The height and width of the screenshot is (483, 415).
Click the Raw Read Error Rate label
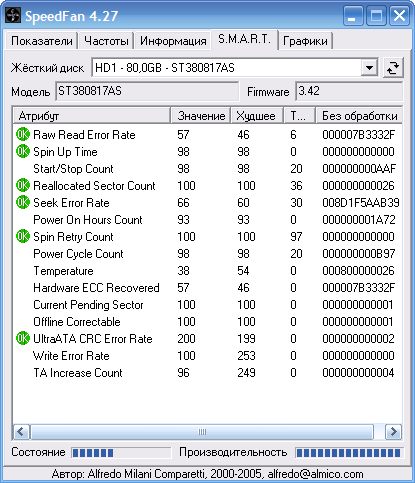click(x=84, y=134)
